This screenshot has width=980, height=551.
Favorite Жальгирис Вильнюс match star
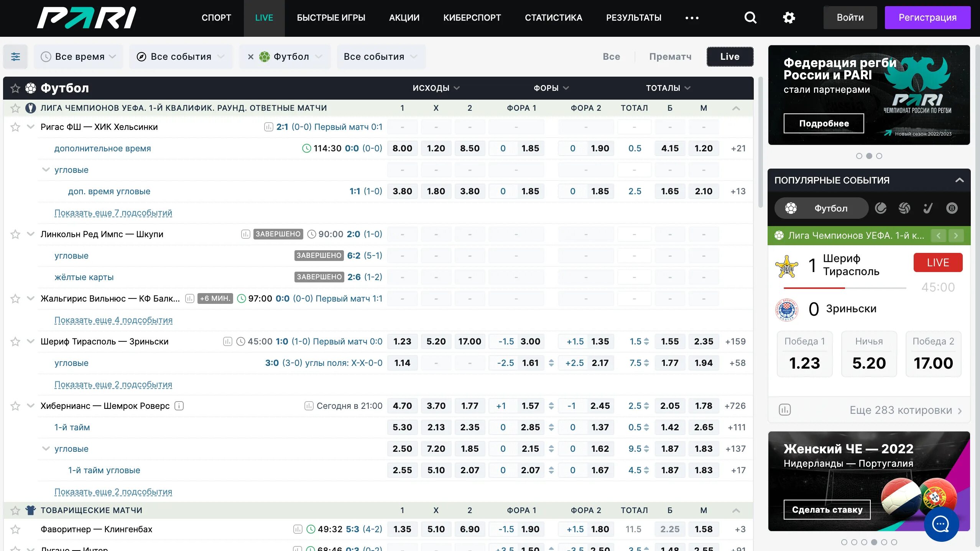(15, 298)
